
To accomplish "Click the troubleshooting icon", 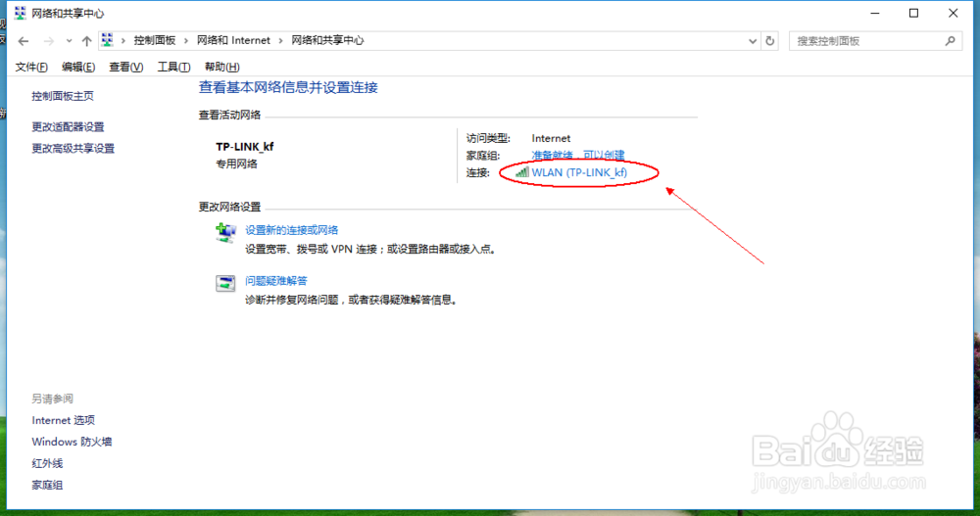I will [x=225, y=284].
